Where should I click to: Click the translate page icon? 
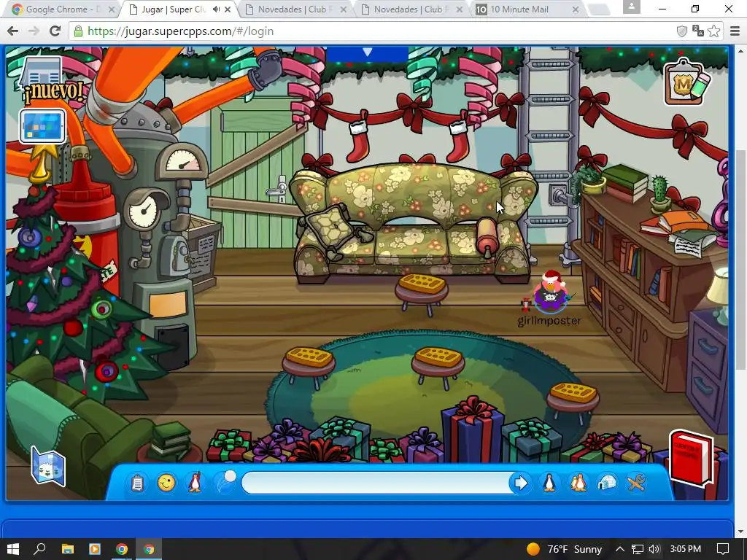(698, 31)
